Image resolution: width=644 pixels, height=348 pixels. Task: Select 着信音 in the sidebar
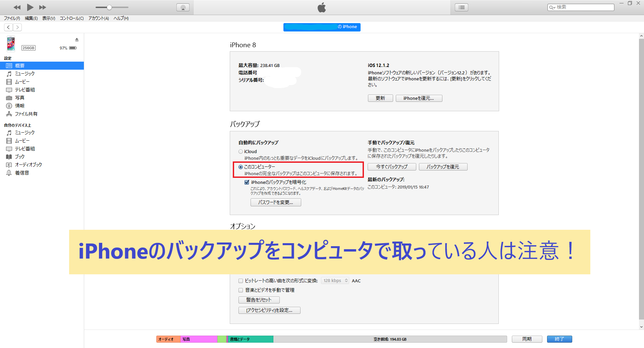(x=42, y=173)
